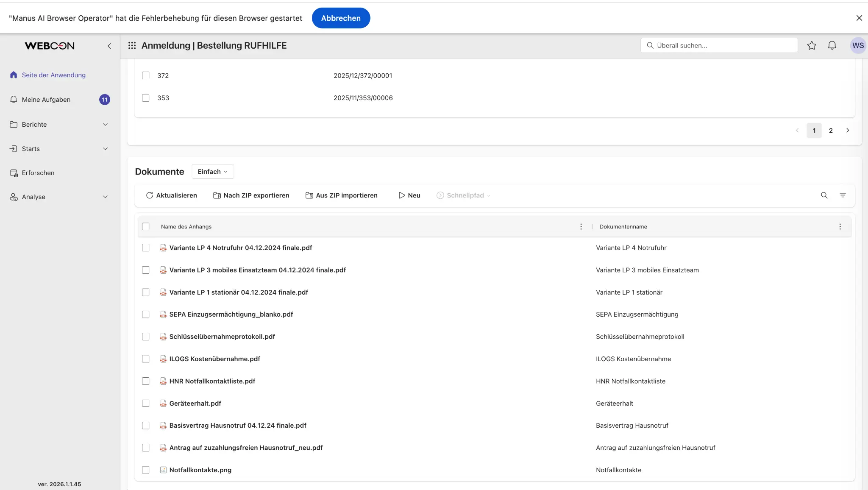Open the filter icon next to document search
Screen dimensions: 868x490
coord(843,195)
